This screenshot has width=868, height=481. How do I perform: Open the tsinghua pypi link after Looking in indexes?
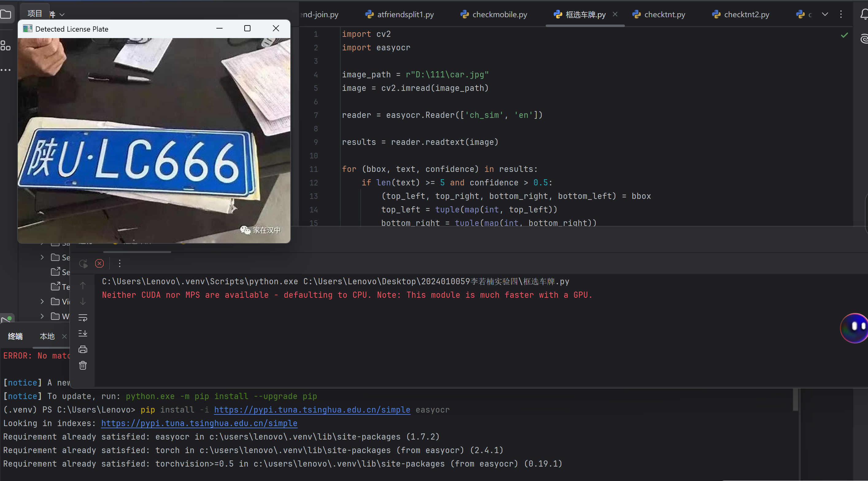pos(199,423)
